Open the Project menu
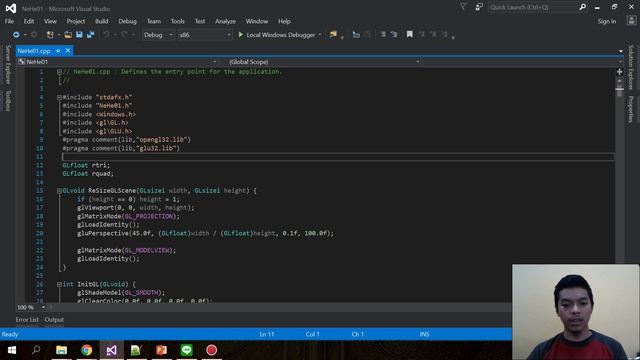The width and height of the screenshot is (640, 360). point(76,21)
